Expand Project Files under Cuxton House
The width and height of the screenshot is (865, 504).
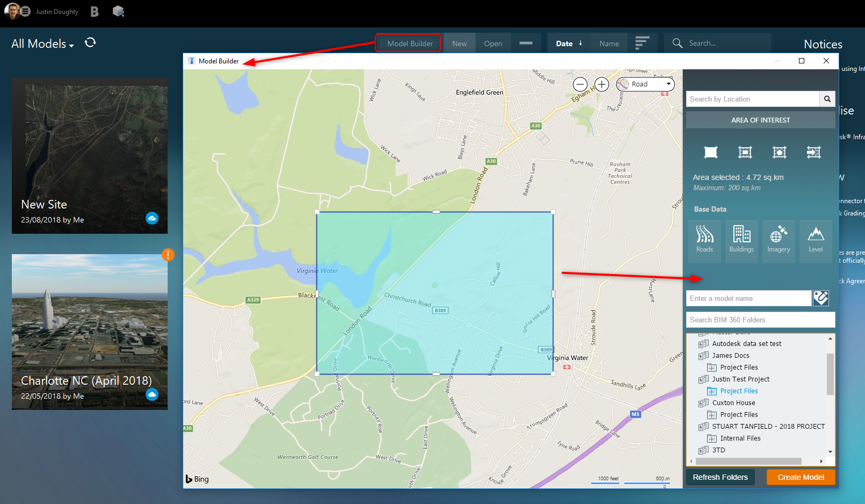pyautogui.click(x=712, y=415)
